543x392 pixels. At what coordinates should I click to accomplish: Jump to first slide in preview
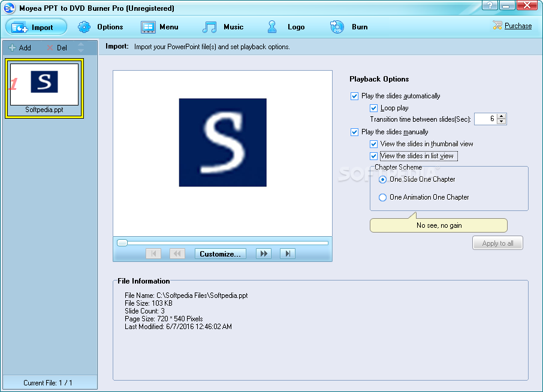point(153,254)
